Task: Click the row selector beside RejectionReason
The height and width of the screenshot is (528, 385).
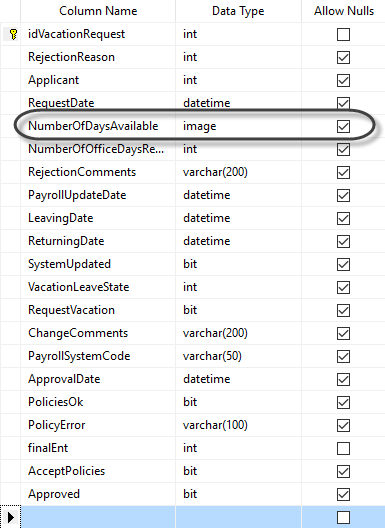Action: (10, 57)
